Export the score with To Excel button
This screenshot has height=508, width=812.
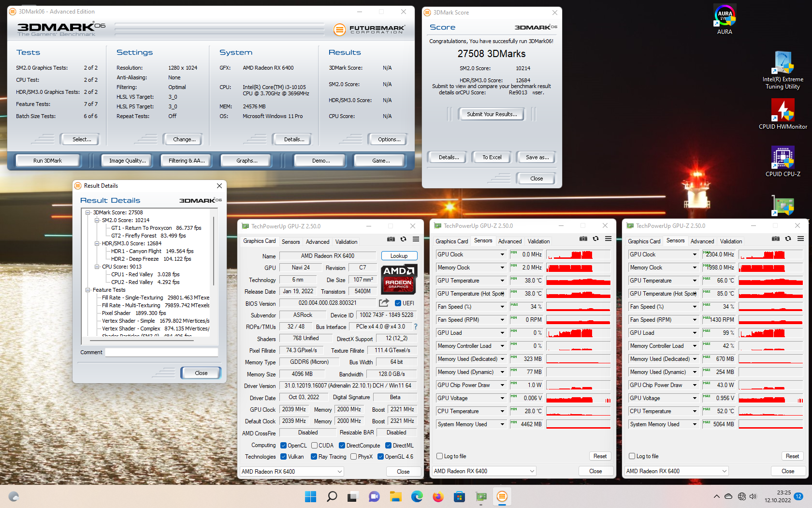point(492,157)
